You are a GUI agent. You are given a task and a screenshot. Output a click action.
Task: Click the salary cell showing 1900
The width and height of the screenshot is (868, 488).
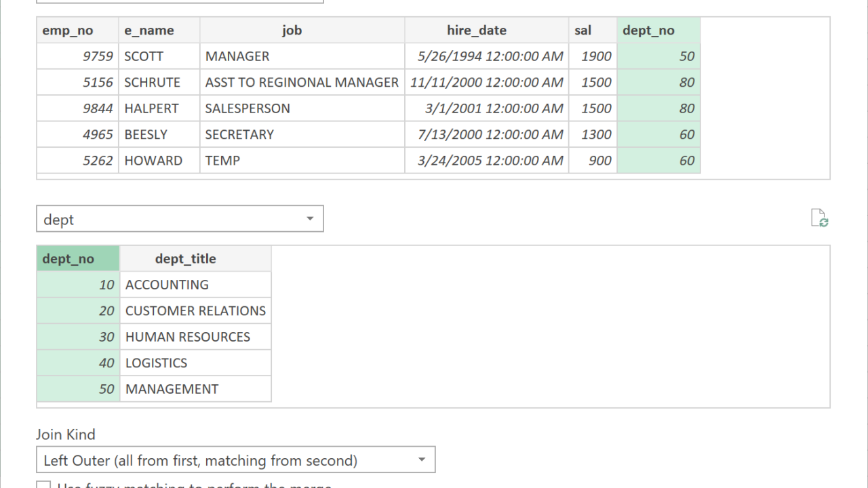click(x=596, y=56)
